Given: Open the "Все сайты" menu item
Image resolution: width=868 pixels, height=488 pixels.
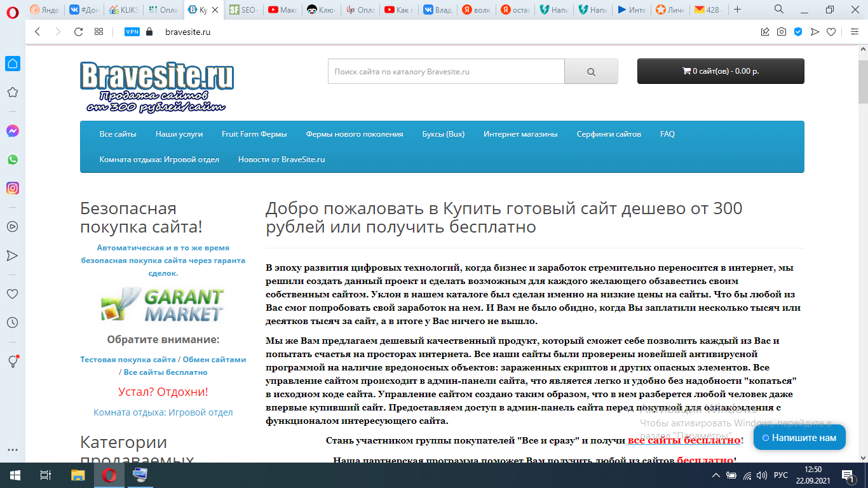Looking at the screenshot, I should pyautogui.click(x=118, y=134).
